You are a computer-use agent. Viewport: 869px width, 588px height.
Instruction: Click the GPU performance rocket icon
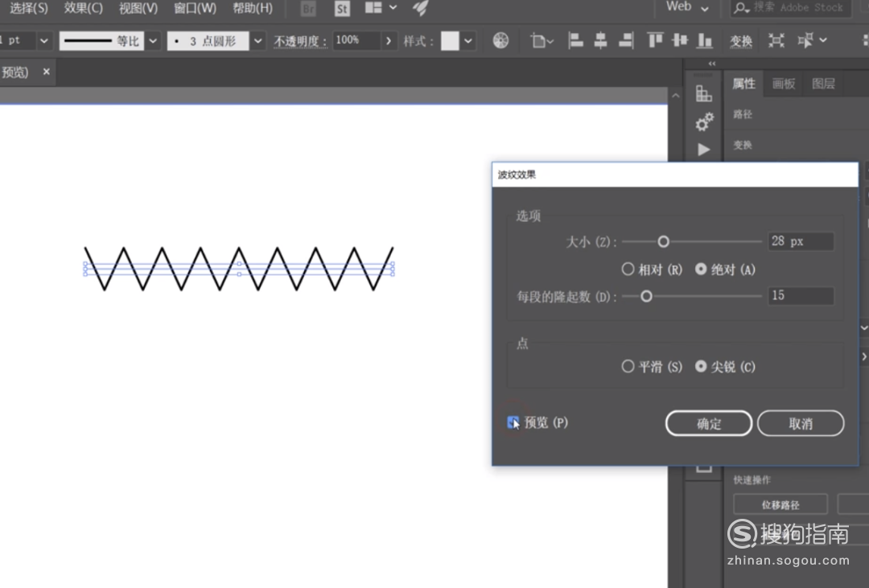click(421, 7)
